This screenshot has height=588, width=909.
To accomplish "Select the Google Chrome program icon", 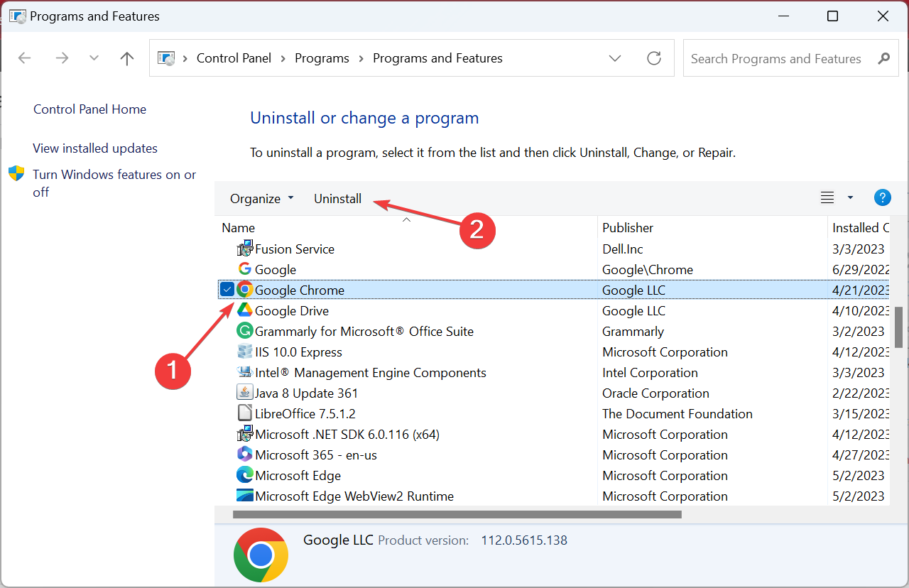I will tap(244, 290).
